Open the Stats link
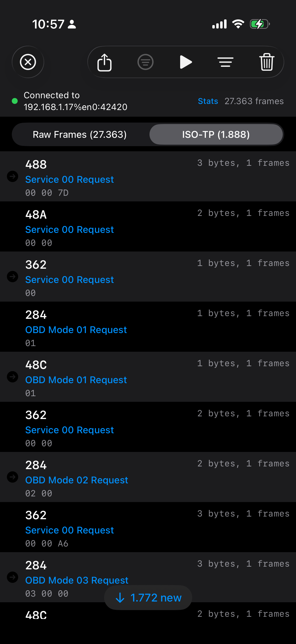 [208, 101]
